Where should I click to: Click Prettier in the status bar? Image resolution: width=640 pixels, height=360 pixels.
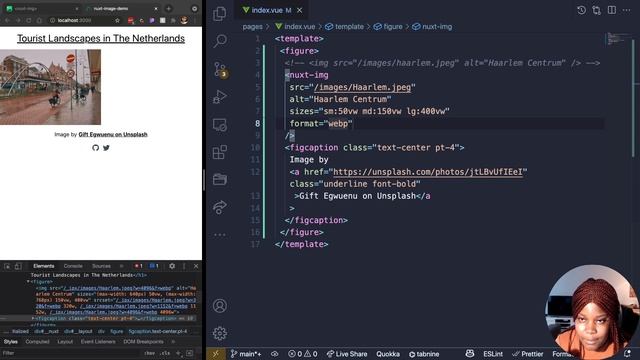point(528,354)
